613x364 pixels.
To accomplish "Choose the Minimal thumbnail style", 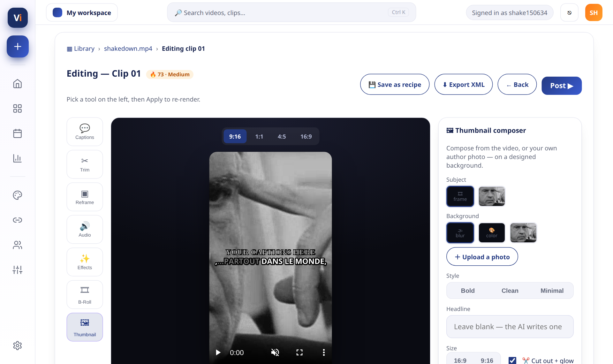I will pos(552,291).
